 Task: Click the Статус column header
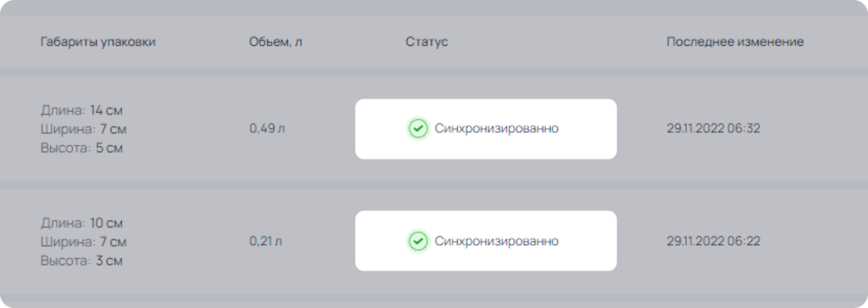pos(426,42)
